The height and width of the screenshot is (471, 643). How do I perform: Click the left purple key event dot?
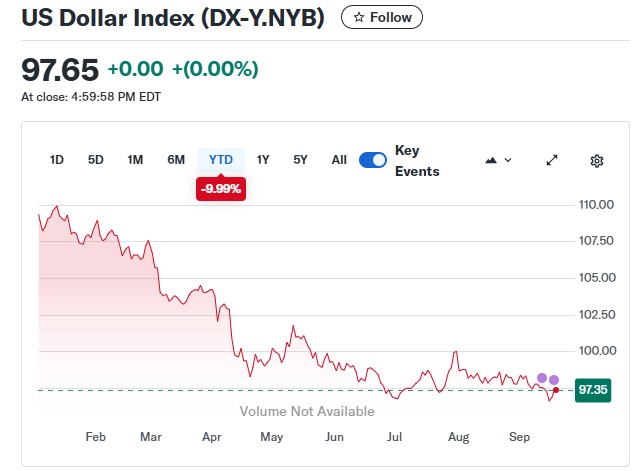pos(542,378)
